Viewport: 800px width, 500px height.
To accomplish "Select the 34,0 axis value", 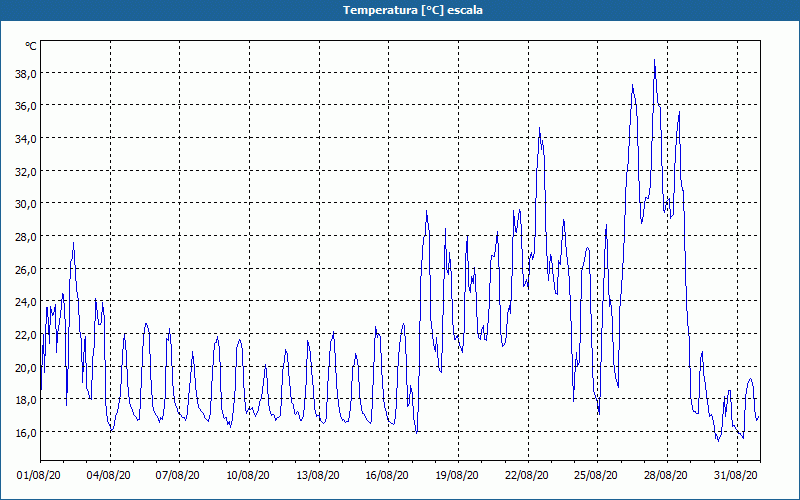I will click(x=26, y=139).
